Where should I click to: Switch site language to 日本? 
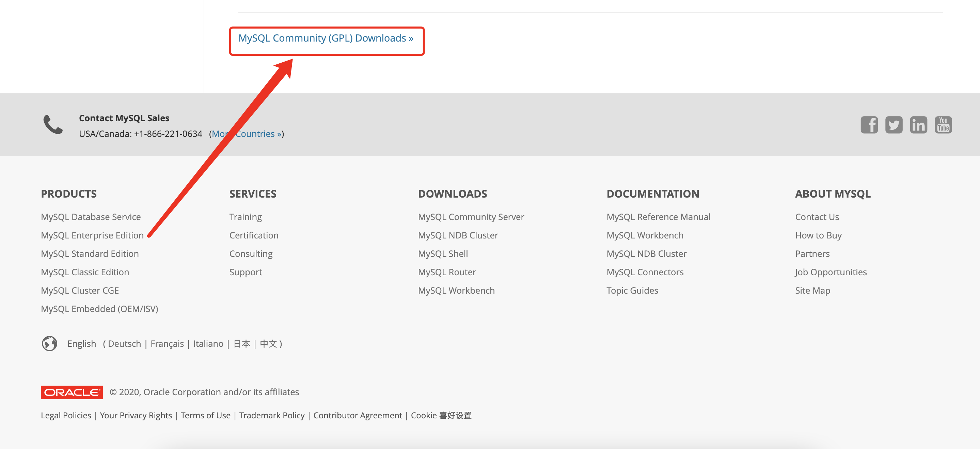tap(241, 344)
